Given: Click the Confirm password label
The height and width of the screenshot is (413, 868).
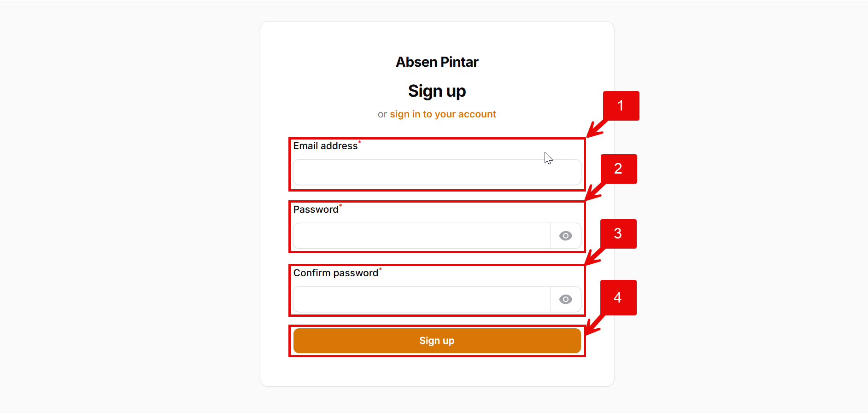Looking at the screenshot, I should pos(336,273).
